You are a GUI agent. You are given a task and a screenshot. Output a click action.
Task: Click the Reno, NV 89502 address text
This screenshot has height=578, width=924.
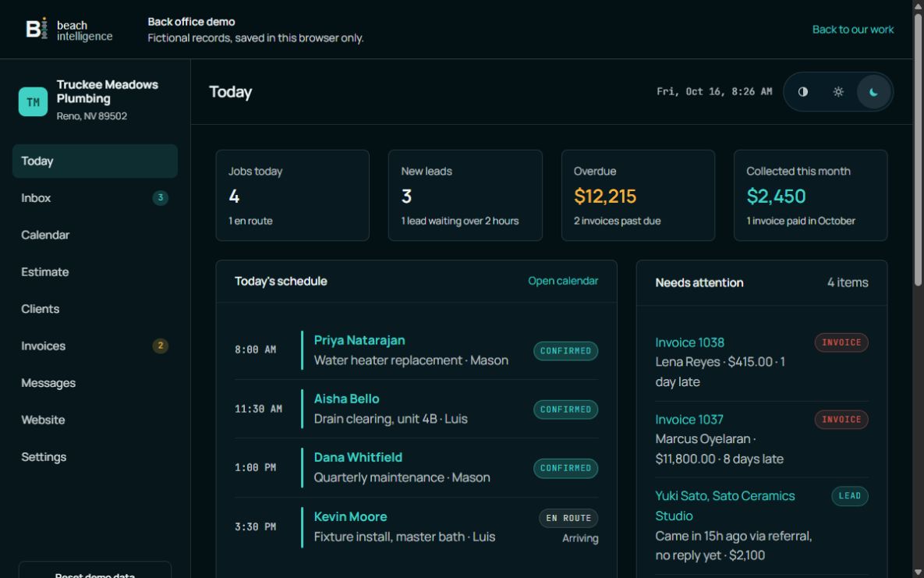coord(92,116)
